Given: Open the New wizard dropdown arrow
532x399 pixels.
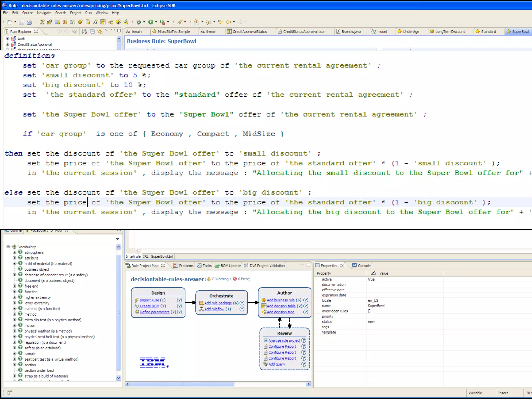Looking at the screenshot, I should point(15,22).
